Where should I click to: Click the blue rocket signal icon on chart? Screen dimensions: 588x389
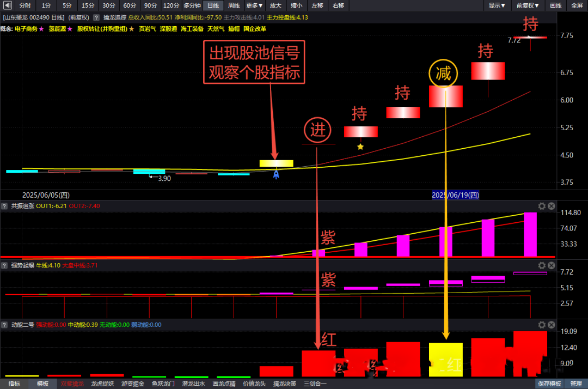point(276,175)
